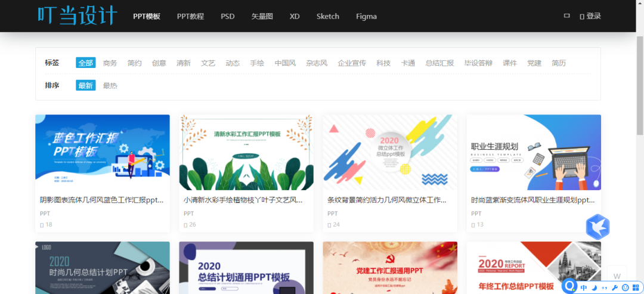Filter by the 科技 tag
The image size is (644, 294).
point(383,63)
